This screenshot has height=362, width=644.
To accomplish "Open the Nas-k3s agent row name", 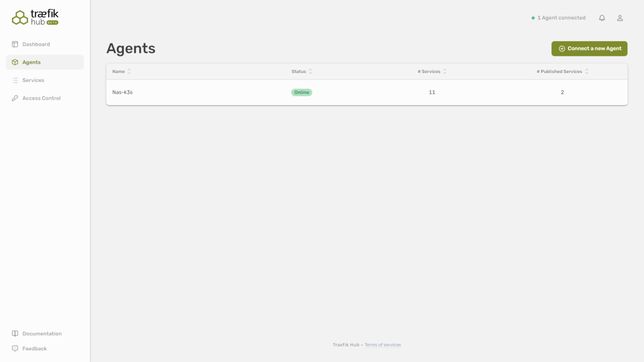I will (122, 93).
